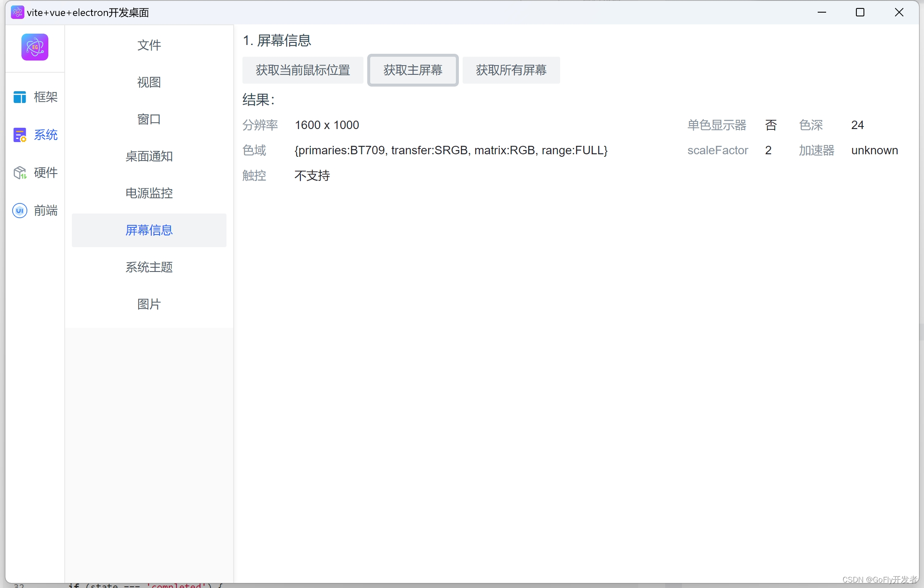Click the 系统 sidebar icon
Viewport: 924px width, 588px height.
coord(20,135)
